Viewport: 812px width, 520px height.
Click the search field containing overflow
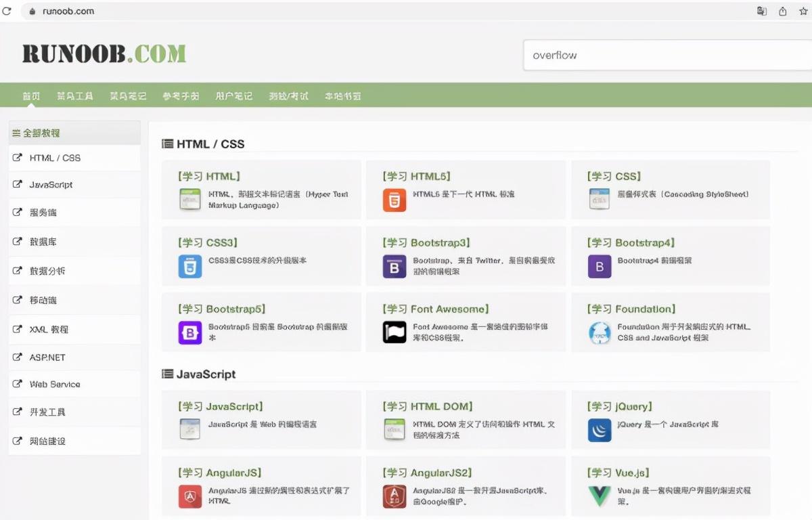pos(667,55)
